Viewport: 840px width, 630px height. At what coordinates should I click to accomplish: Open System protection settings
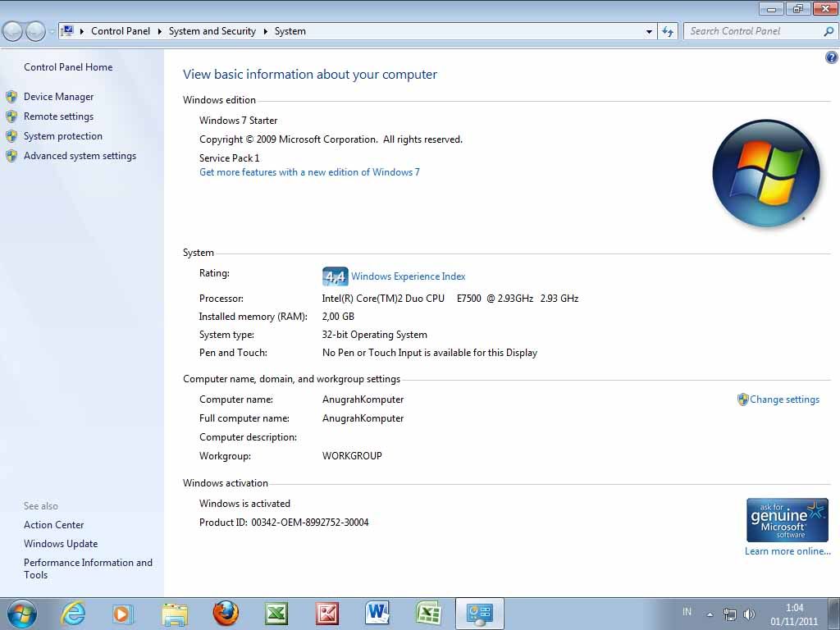[62, 136]
